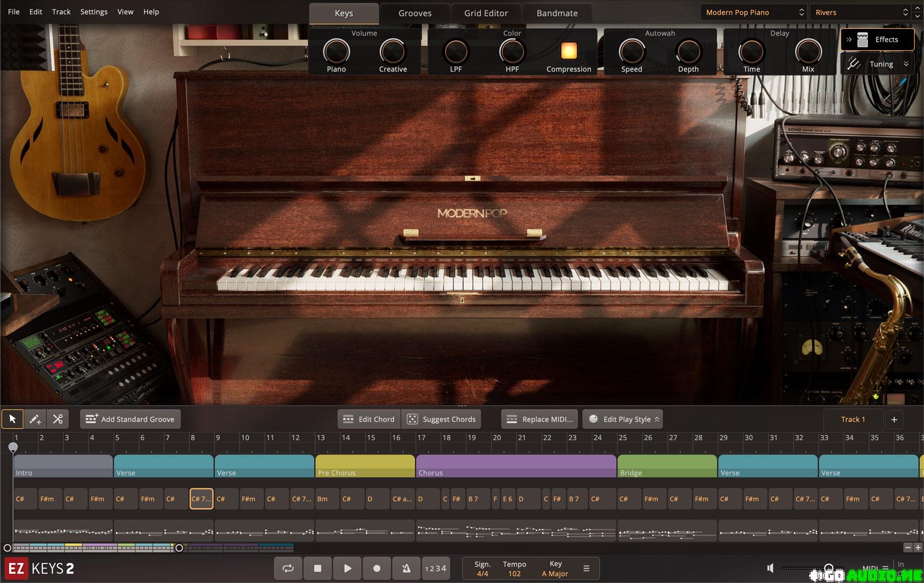Click the Delay Time knob
This screenshot has width=924, height=583.
(x=751, y=51)
